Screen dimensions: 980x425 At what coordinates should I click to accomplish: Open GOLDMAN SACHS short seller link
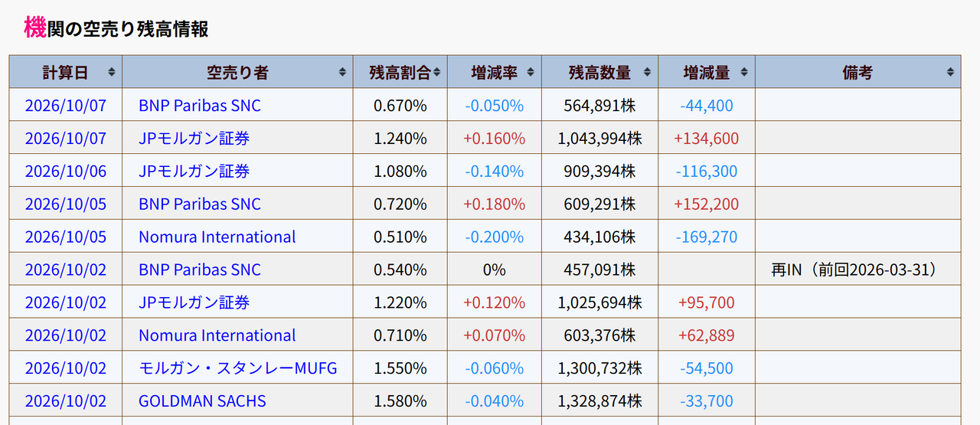[202, 401]
